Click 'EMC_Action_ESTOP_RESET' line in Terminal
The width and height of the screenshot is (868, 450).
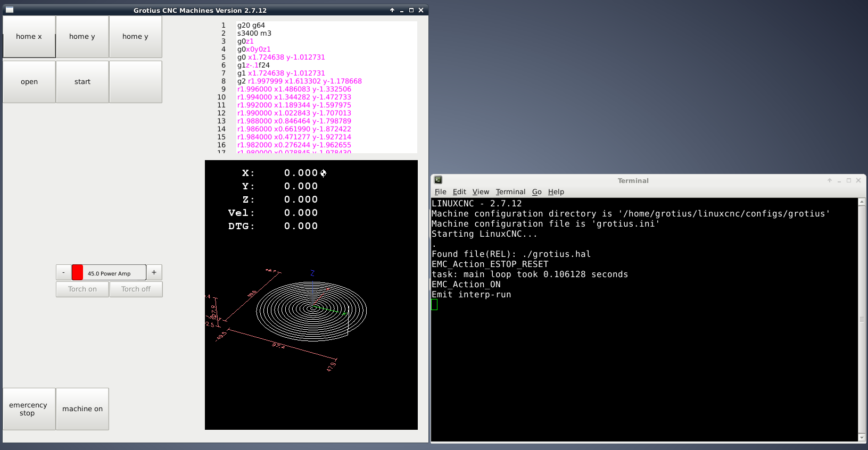point(490,264)
